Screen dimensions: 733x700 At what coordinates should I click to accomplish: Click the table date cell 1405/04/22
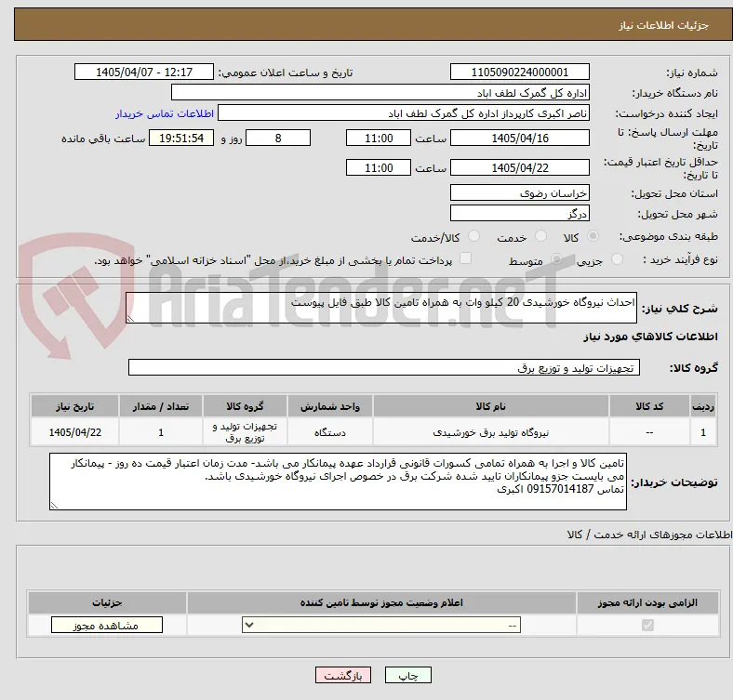click(x=74, y=432)
